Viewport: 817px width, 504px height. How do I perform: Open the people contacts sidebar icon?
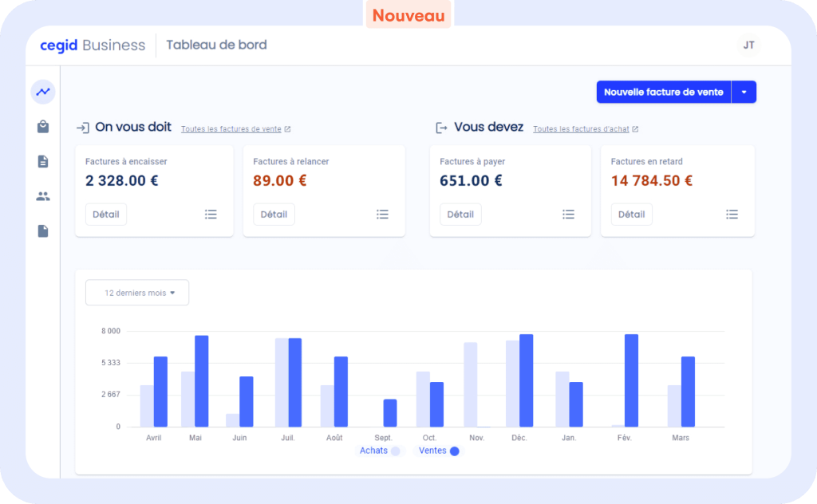43,196
